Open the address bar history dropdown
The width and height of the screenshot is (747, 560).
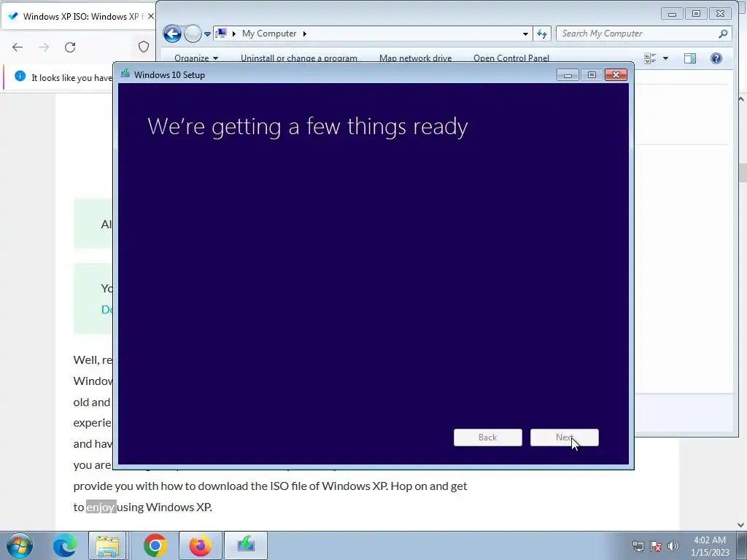point(525,34)
